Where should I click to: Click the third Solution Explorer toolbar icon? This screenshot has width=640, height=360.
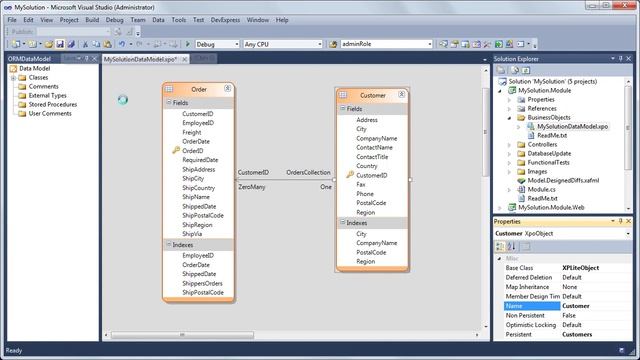526,70
